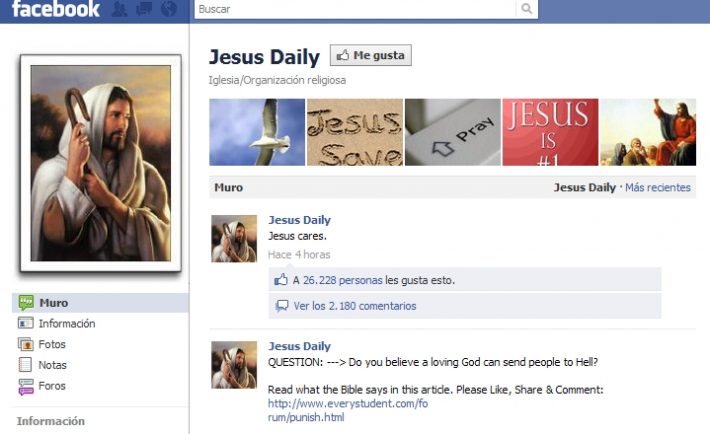Image resolution: width=710 pixels, height=434 pixels.
Task: Open the friend requests icon in header
Action: [119, 9]
